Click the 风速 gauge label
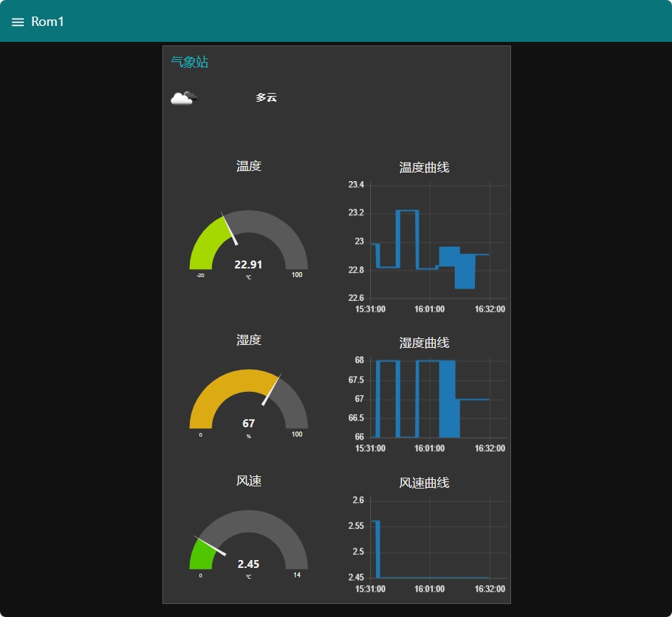 click(248, 481)
